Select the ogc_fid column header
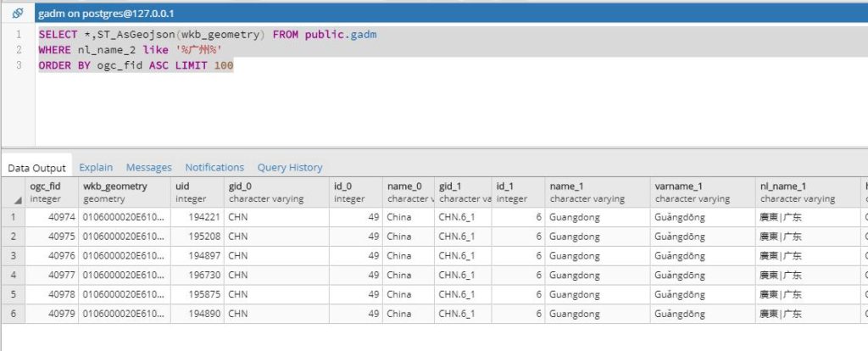This screenshot has width=868, height=351. (52, 192)
